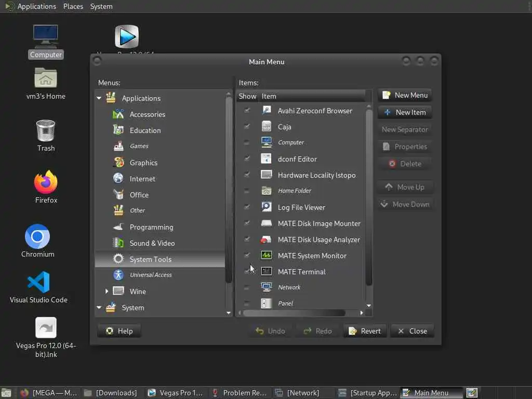The image size is (532, 399).
Task: Sort by the Item column header
Action: coord(312,96)
